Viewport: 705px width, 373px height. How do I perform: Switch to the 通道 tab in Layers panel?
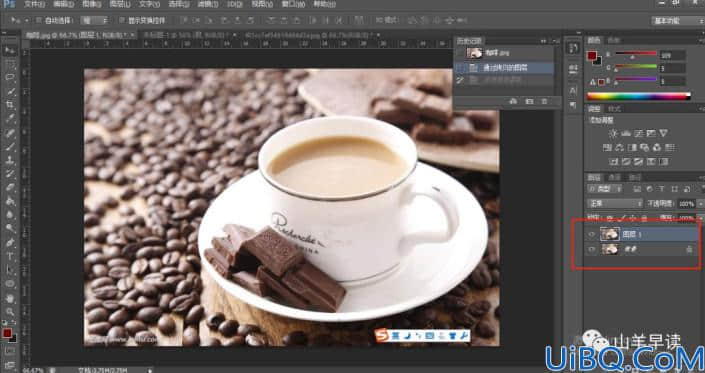[614, 177]
